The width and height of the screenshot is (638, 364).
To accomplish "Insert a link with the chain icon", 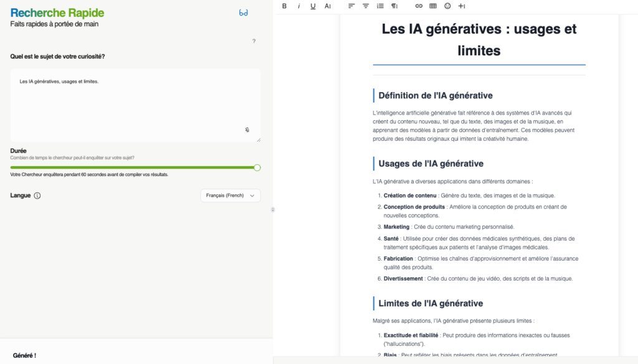I will 419,6.
